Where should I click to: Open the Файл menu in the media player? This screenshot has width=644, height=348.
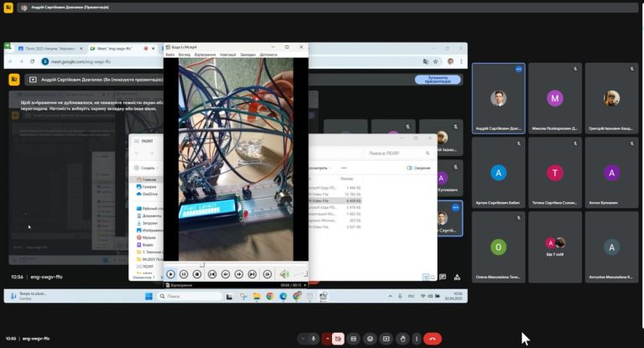point(170,55)
